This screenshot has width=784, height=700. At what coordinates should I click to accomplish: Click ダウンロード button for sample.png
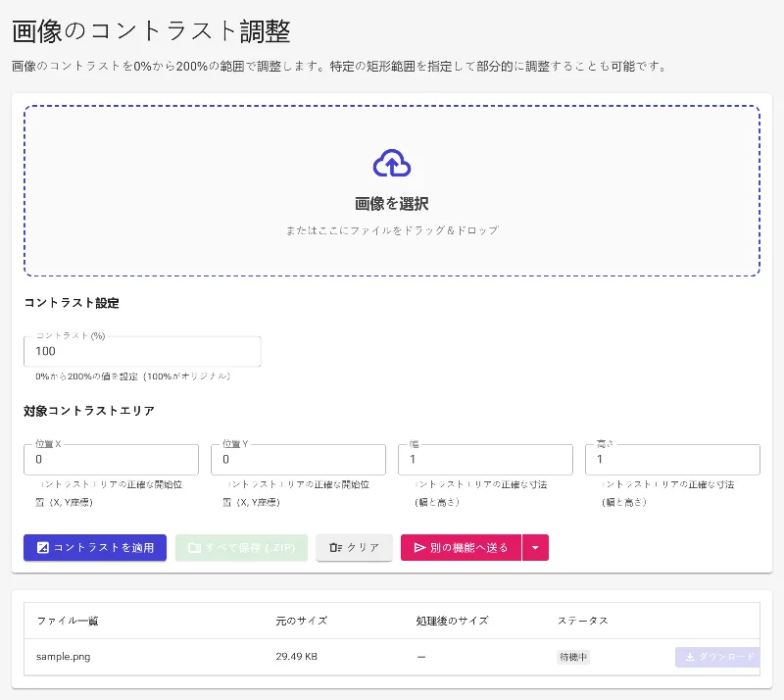point(717,657)
